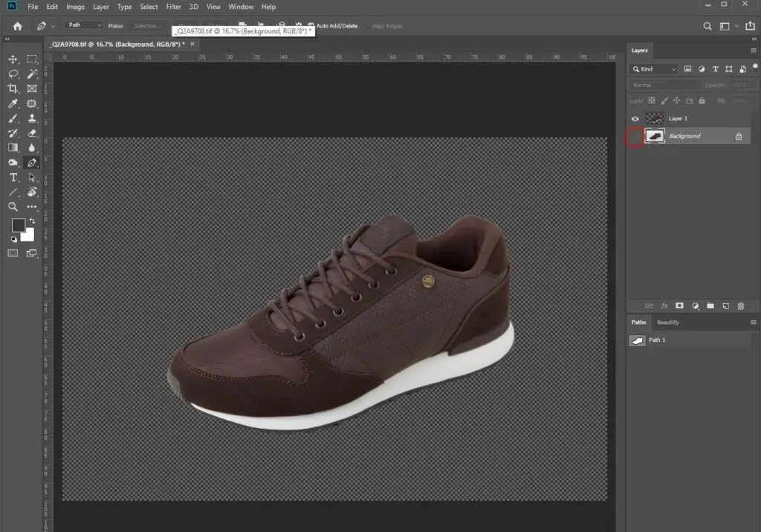This screenshot has width=761, height=532.
Task: Click the Delete layer trash icon
Action: (741, 306)
